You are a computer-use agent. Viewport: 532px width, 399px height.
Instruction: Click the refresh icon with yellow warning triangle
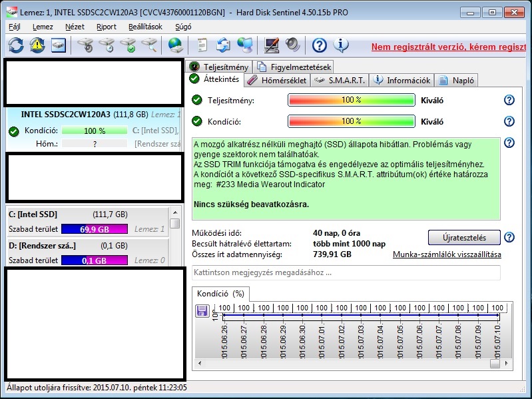37,45
